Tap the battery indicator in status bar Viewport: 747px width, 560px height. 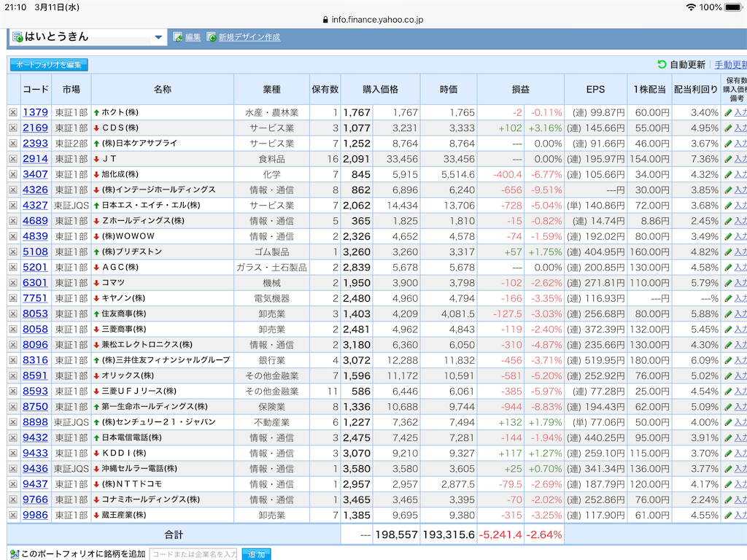pyautogui.click(x=734, y=7)
